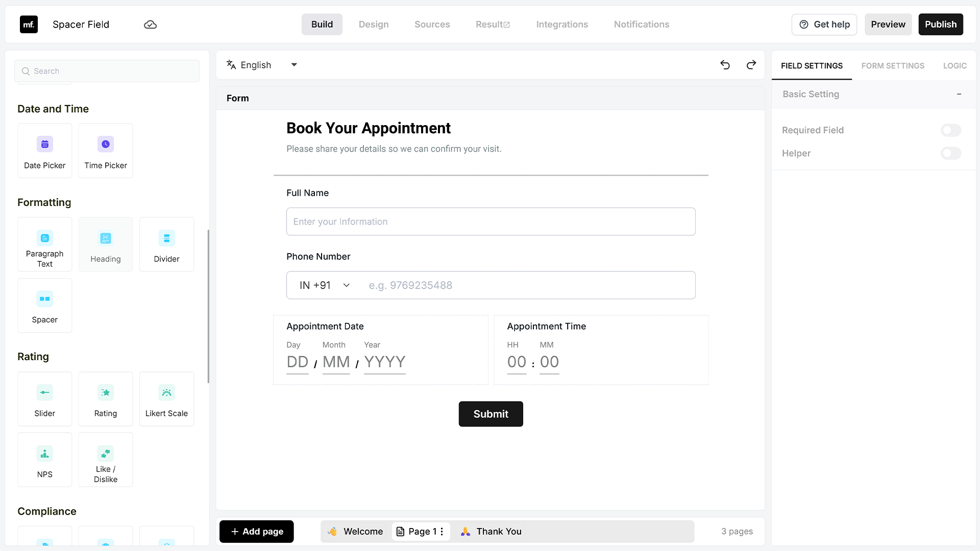Click the Publish button
This screenshot has width=980, height=551.
click(x=941, y=24)
